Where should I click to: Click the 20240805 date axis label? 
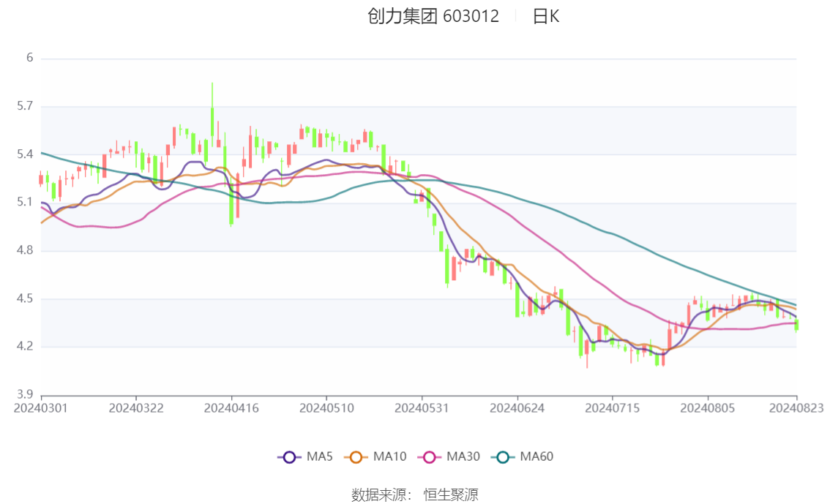click(x=708, y=408)
